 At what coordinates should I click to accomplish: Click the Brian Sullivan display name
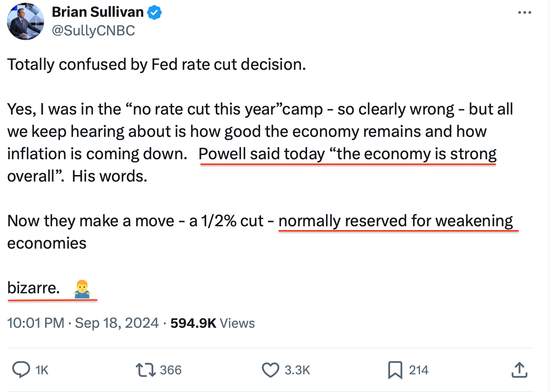[98, 13]
